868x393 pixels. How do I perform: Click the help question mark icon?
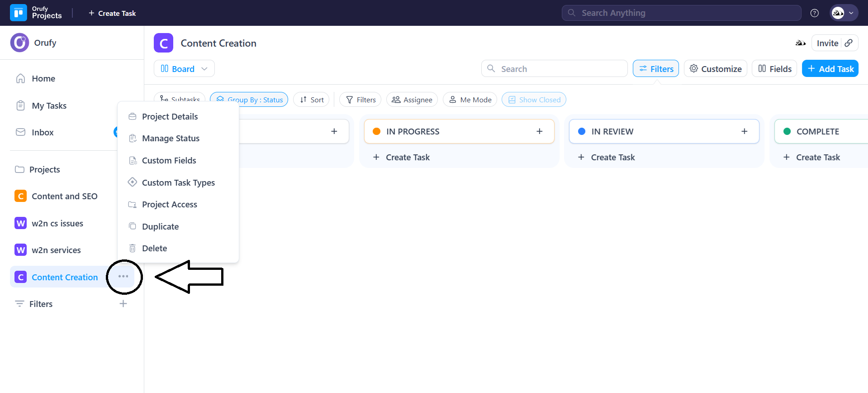tap(814, 13)
